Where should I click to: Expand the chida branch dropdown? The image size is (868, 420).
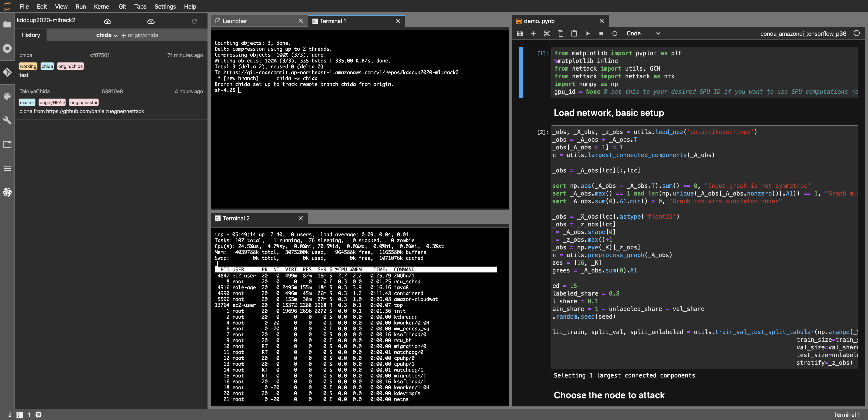[107, 35]
